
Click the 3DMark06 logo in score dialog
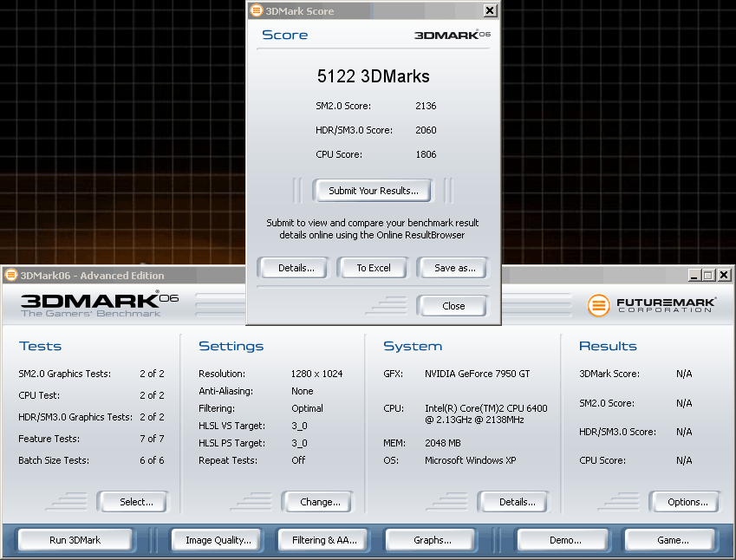tap(452, 36)
